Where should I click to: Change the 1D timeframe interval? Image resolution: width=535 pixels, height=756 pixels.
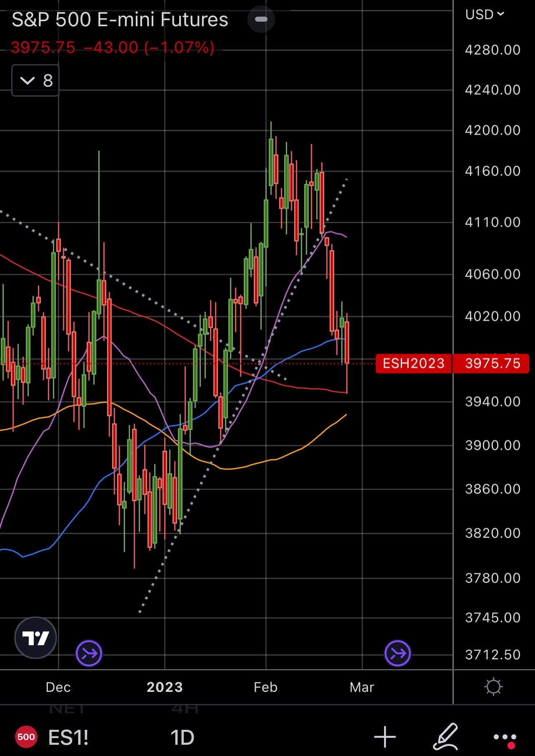[x=182, y=737]
